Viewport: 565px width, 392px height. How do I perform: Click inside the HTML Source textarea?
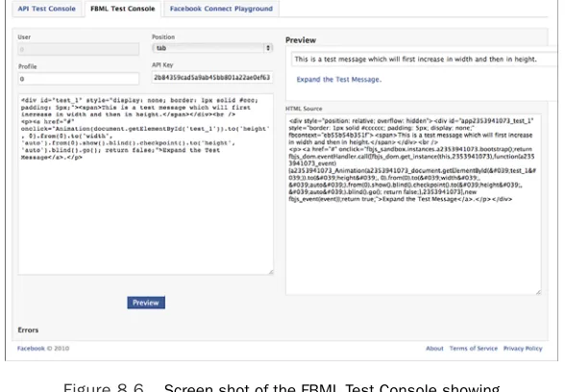tap(413, 205)
